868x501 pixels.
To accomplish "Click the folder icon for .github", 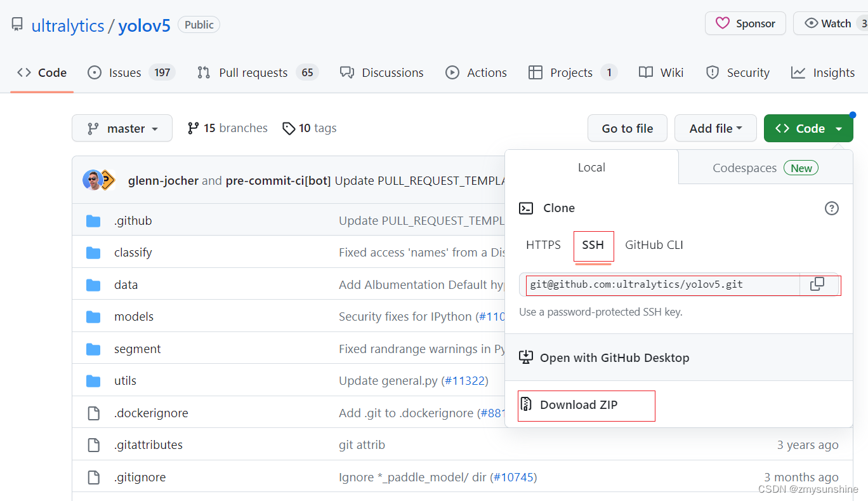I will pyautogui.click(x=93, y=221).
